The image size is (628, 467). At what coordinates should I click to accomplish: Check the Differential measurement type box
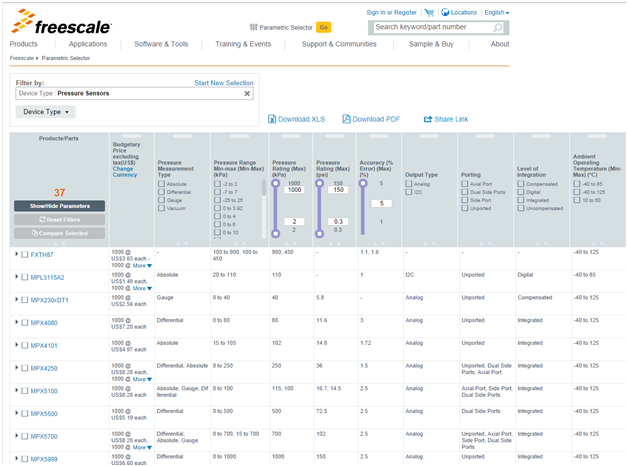(161, 192)
